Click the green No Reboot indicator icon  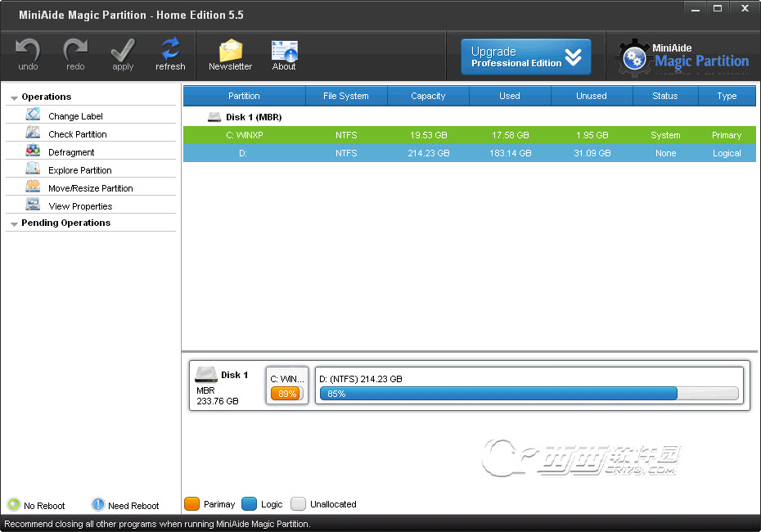[14, 504]
